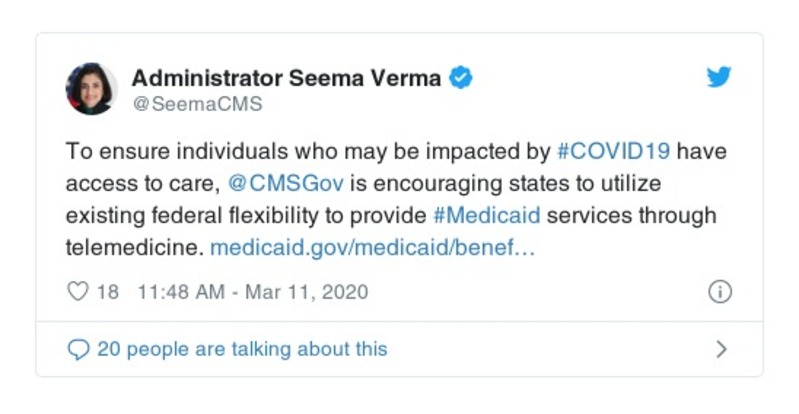Viewport: 799px width, 414px height.
Task: Click the Twitter bird logo
Action: click(x=717, y=77)
